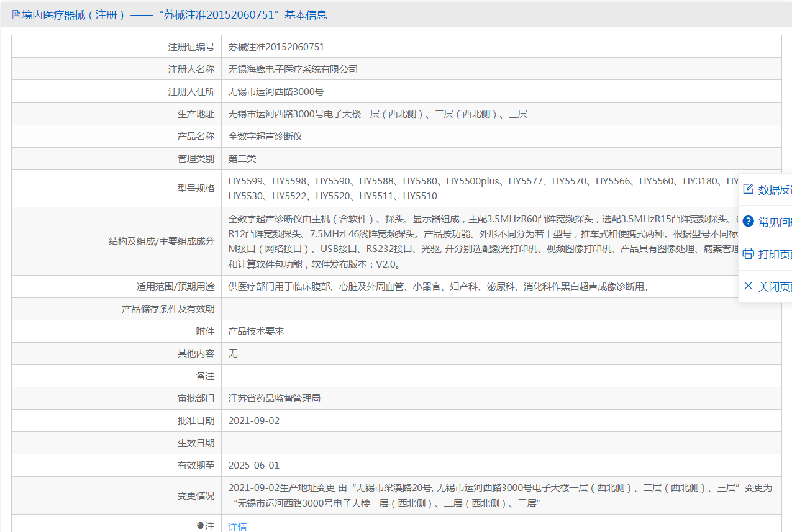Open the 详情 link
The height and width of the screenshot is (532, 792).
pos(237,526)
